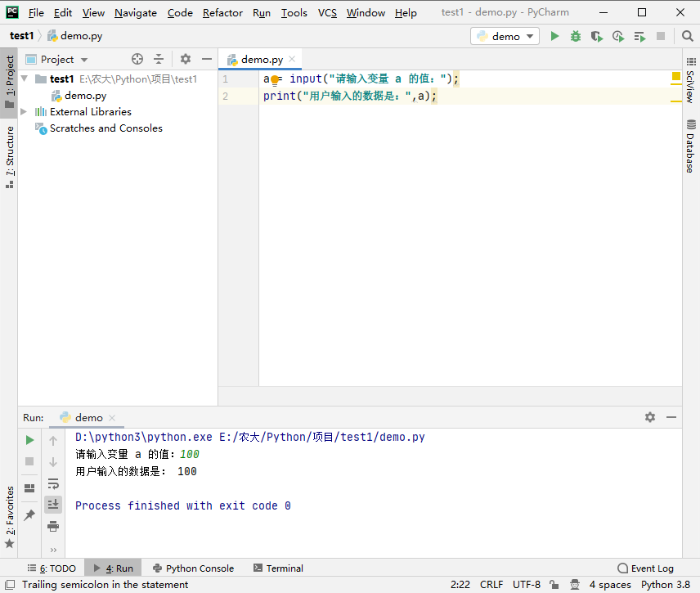Screen dimensions: 700x593
Task: Click the locate/scroll-from-source target icon
Action: 137,59
